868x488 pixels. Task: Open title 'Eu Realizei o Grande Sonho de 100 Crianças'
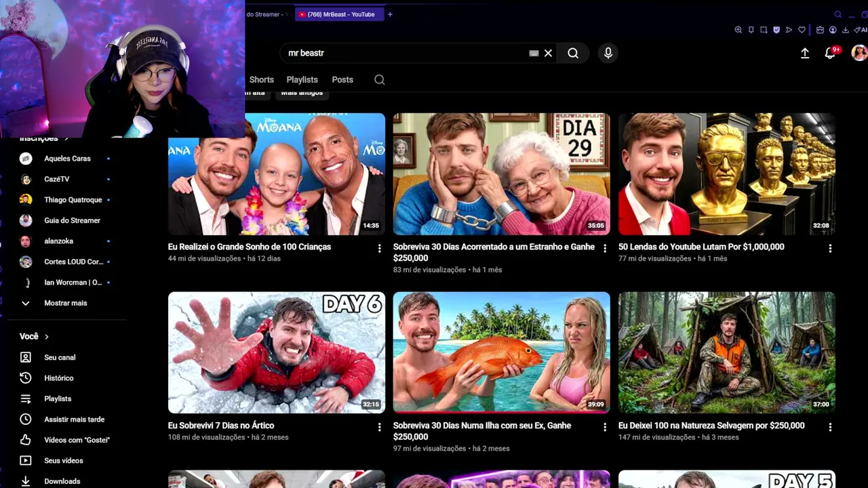coord(250,247)
